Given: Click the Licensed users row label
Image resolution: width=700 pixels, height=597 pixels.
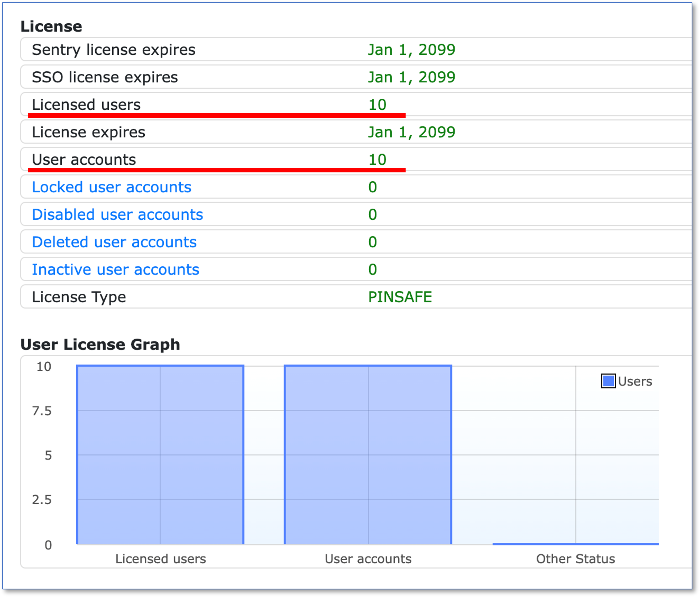Looking at the screenshot, I should pyautogui.click(x=86, y=105).
